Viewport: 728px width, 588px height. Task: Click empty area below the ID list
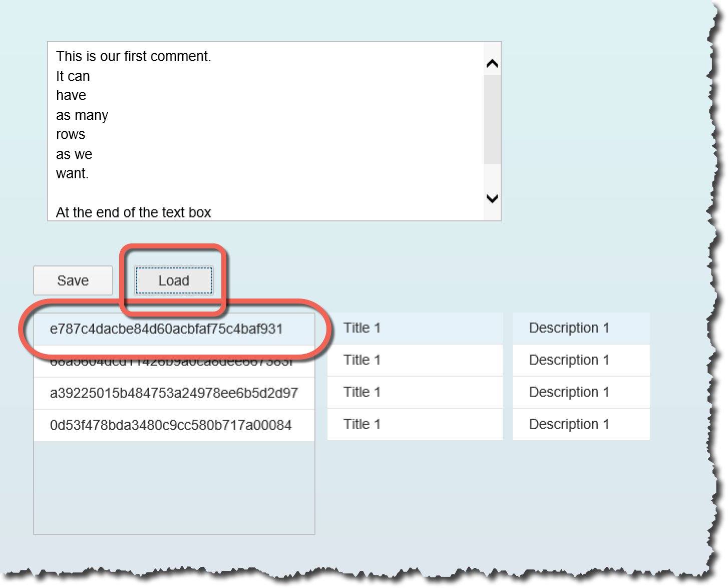tap(174, 487)
